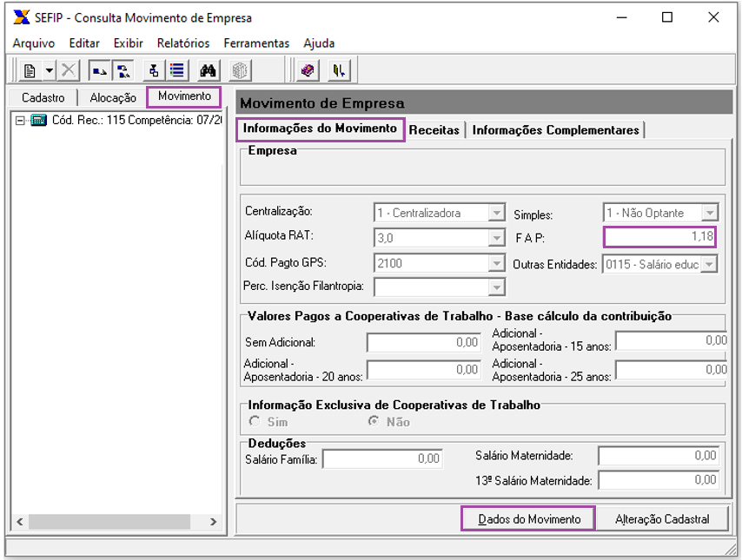
Task: Open the Ajuda menu
Action: tap(319, 43)
